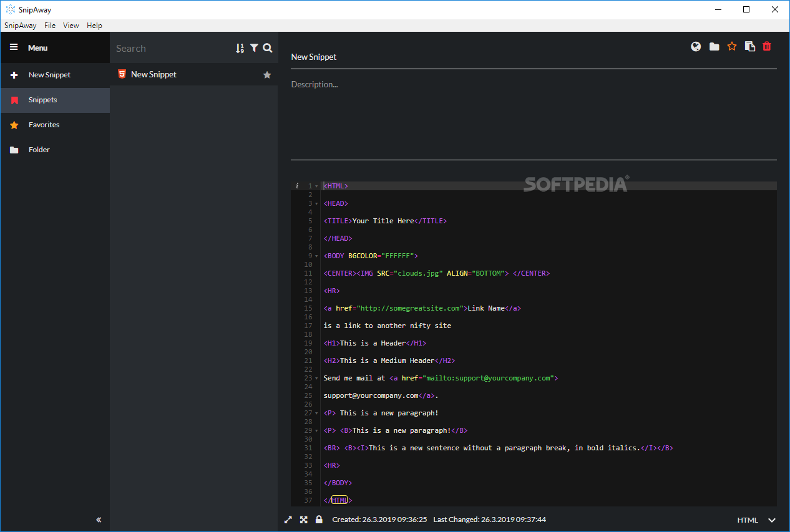
Task: Collapse the fold arrow at line 27
Action: point(317,414)
